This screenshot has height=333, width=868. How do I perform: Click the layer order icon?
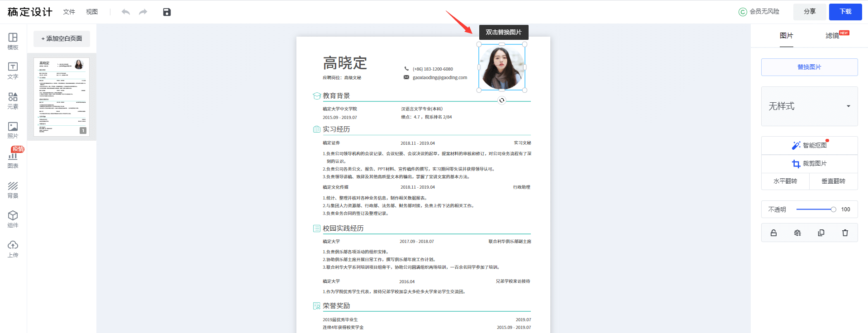tap(797, 233)
